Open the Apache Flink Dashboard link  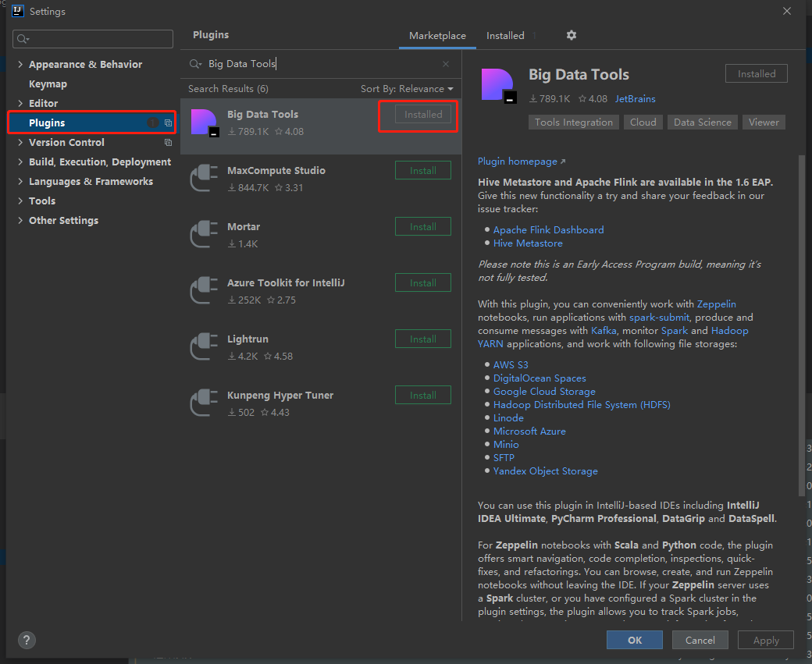[548, 230]
